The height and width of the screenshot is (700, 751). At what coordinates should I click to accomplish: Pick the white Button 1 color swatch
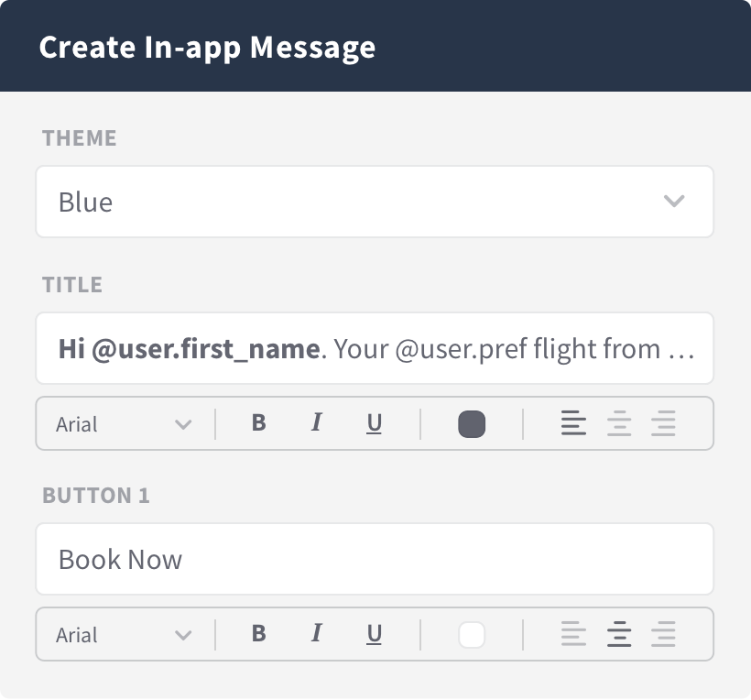pyautogui.click(x=472, y=635)
